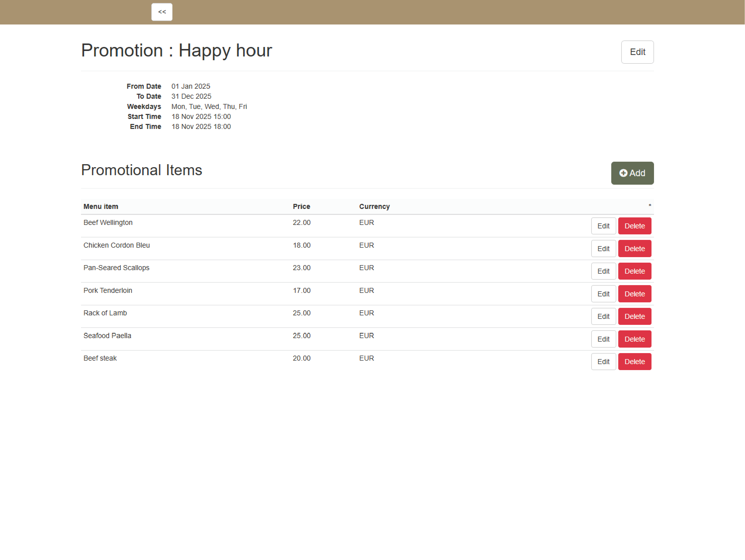Edit the Seafood Paella item
This screenshot has width=745, height=560.
(603, 339)
